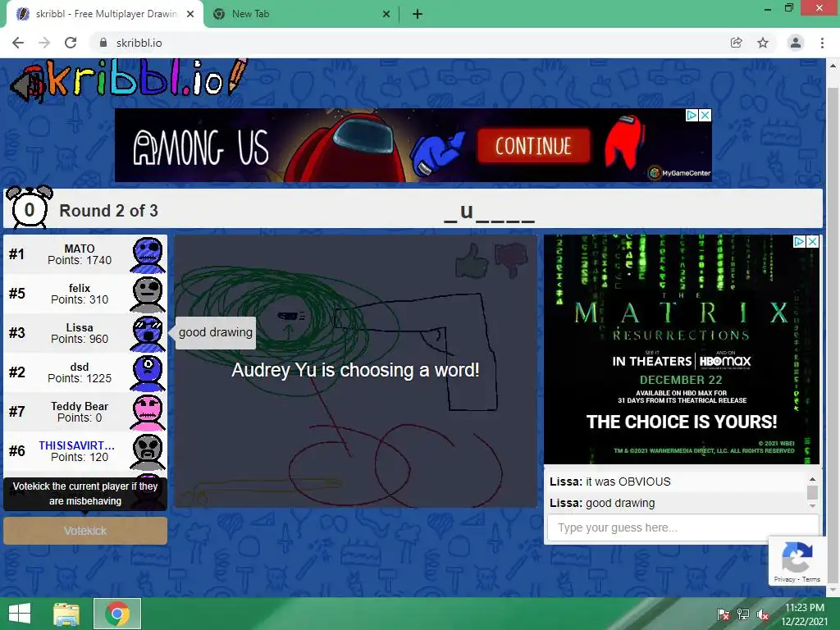Click the taskbar clock 11:23 PM
Viewport: 840px width, 630px height.
(804, 608)
